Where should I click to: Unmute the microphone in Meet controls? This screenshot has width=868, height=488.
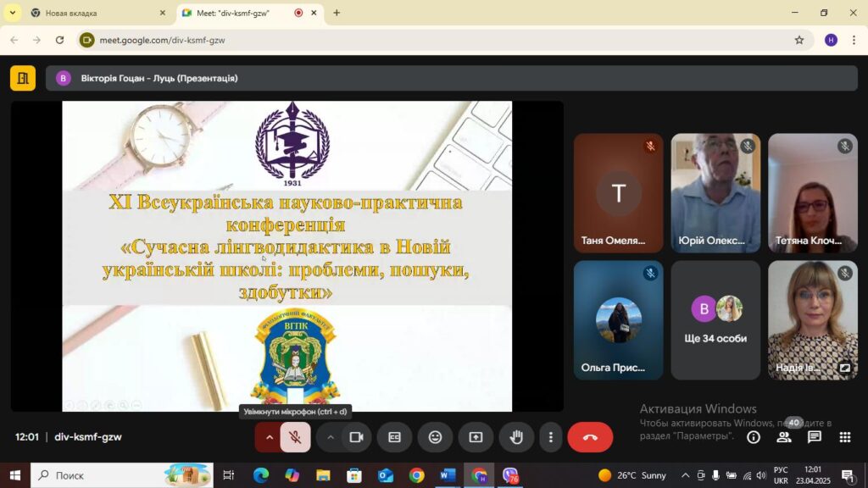[x=295, y=437]
